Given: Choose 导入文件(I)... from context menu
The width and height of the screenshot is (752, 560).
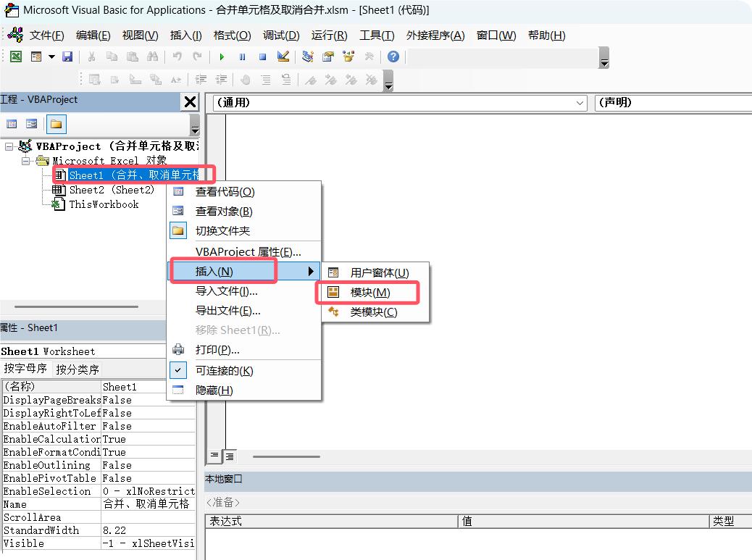Looking at the screenshot, I should (243, 291).
